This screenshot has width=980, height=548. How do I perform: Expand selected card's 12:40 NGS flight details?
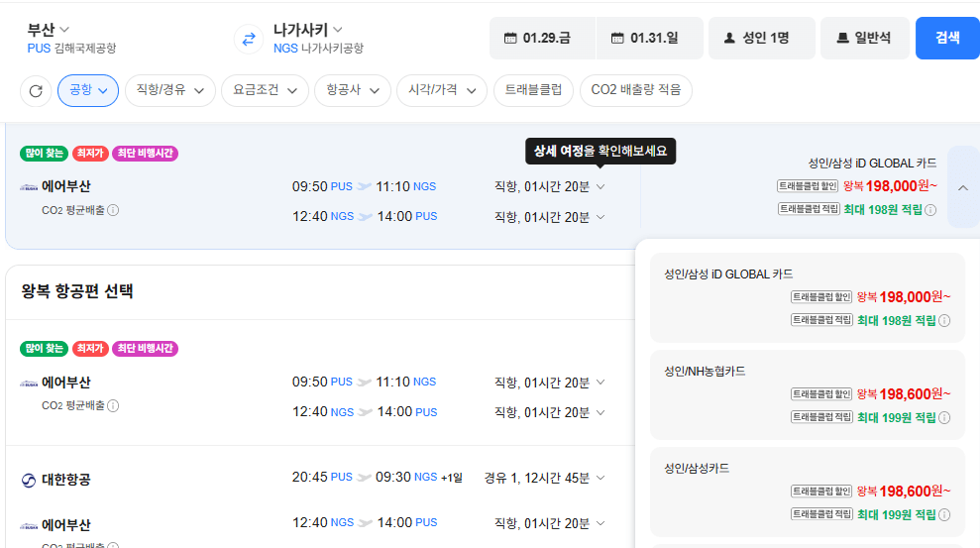tap(600, 217)
